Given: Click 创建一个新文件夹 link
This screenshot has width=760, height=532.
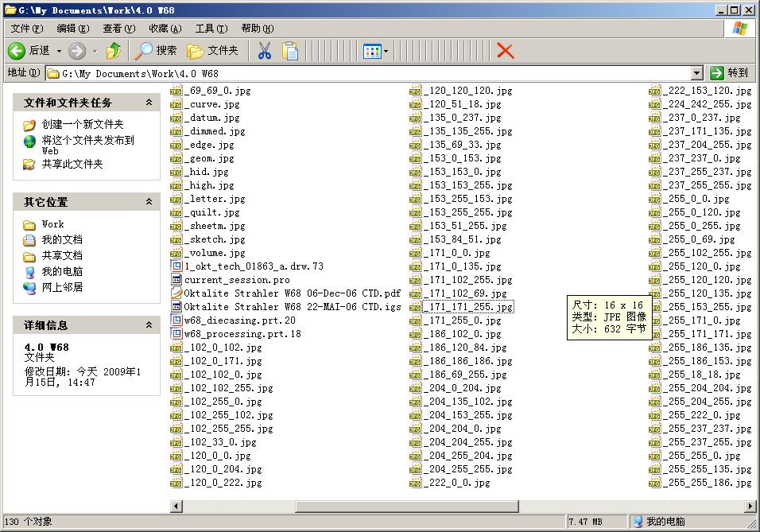Looking at the screenshot, I should click(83, 125).
